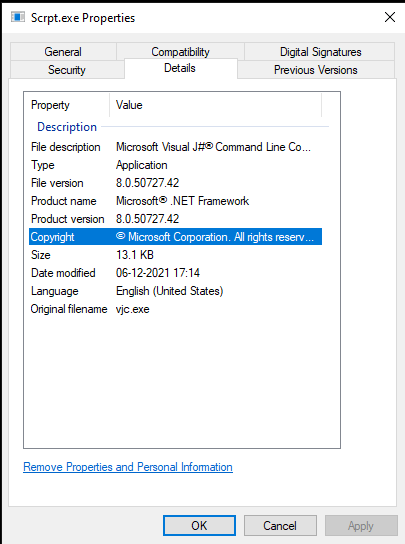405x544 pixels.
Task: Select the Date modified row
Action: tap(176, 273)
